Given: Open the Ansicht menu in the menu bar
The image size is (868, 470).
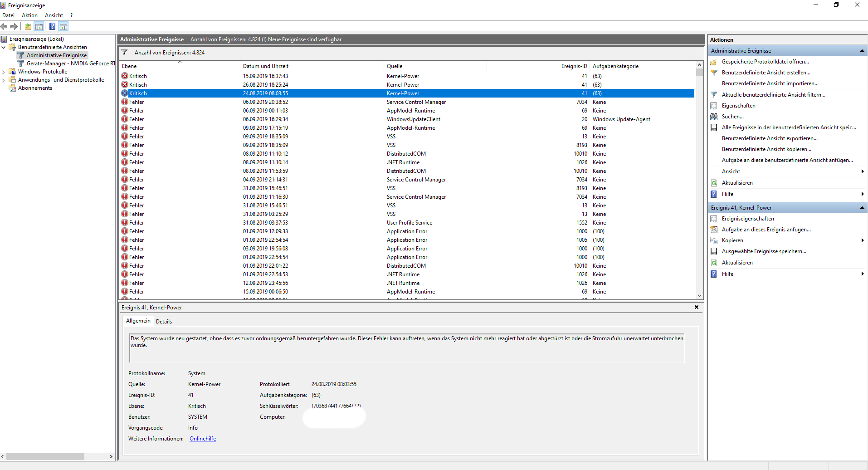Looking at the screenshot, I should tap(54, 15).
